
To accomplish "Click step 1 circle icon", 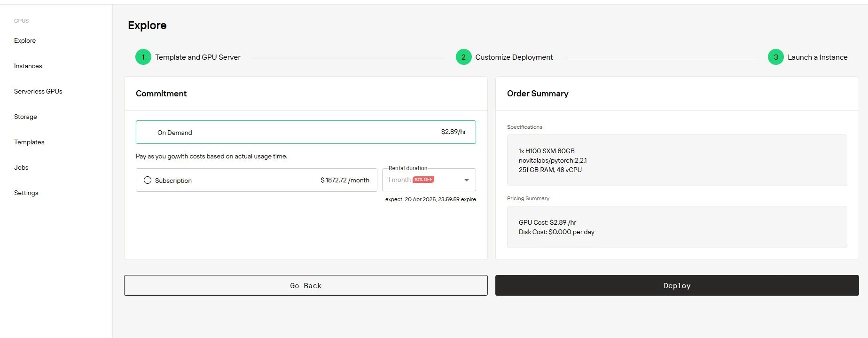I will [x=143, y=57].
